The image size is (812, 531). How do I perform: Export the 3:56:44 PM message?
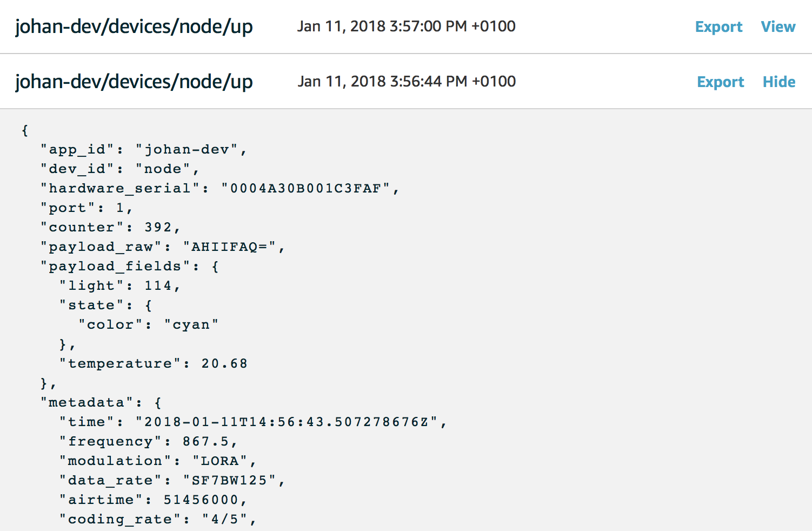click(x=720, y=82)
